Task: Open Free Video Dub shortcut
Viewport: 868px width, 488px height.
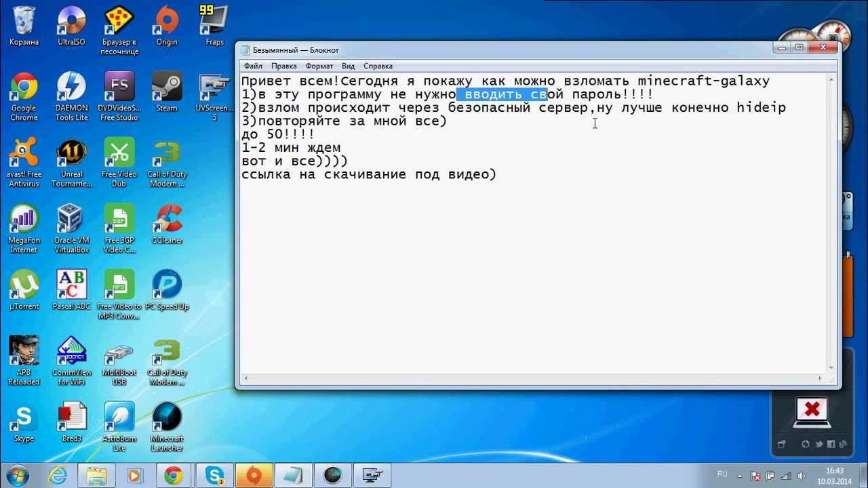Action: [119, 163]
